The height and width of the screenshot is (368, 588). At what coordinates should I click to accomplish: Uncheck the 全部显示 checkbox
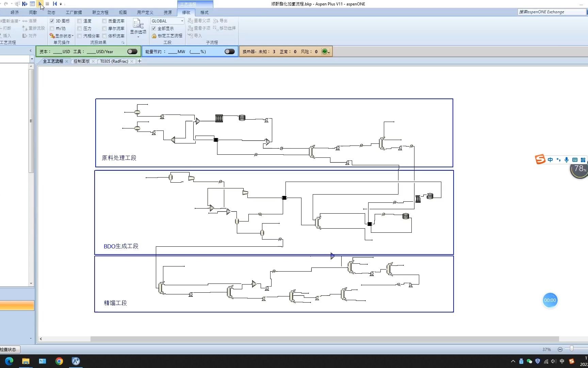(154, 29)
